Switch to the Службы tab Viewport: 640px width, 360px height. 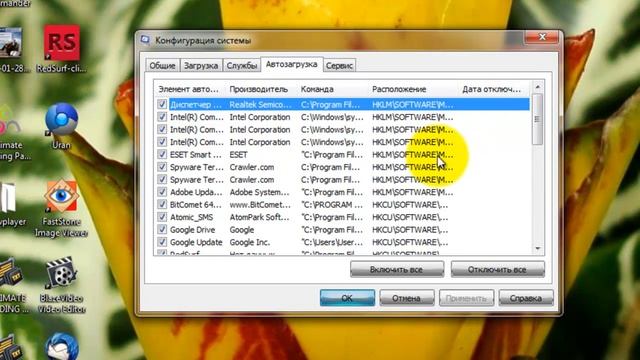[242, 65]
